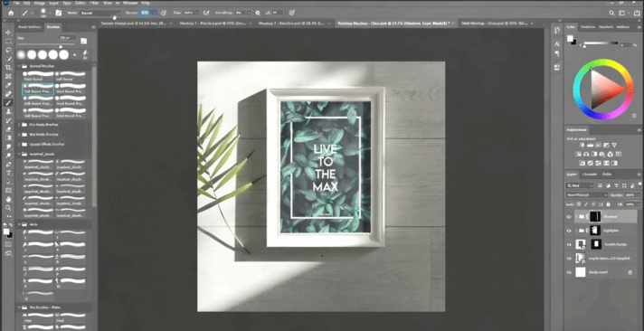Switch to the Swatches tab

pyautogui.click(x=588, y=27)
